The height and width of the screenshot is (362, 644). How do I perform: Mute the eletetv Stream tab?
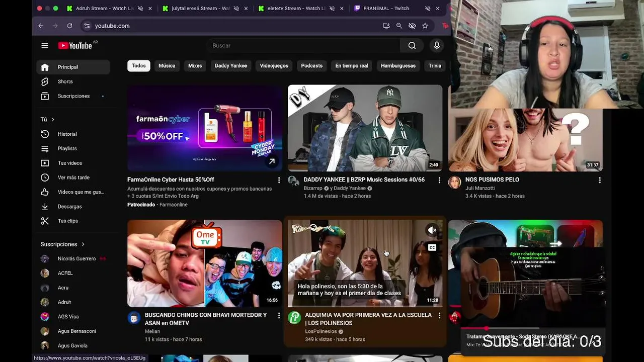pyautogui.click(x=332, y=9)
